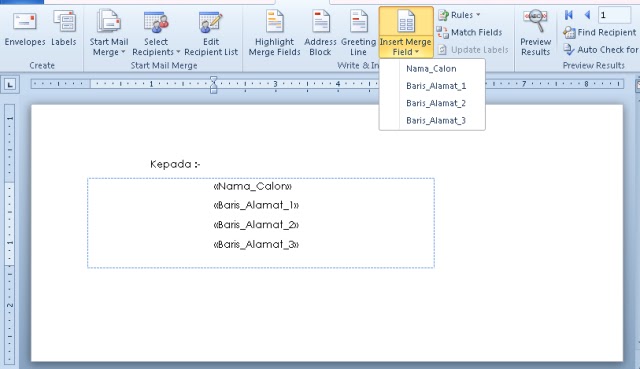The width and height of the screenshot is (640, 369).
Task: Click the greyed Update Labels command
Action: tap(473, 50)
